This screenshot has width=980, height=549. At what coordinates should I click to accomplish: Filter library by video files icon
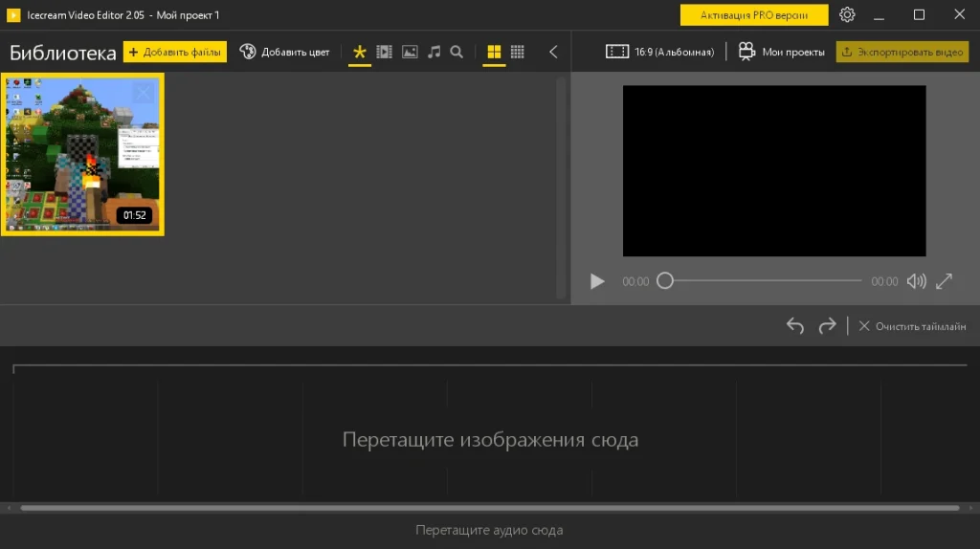tap(385, 52)
